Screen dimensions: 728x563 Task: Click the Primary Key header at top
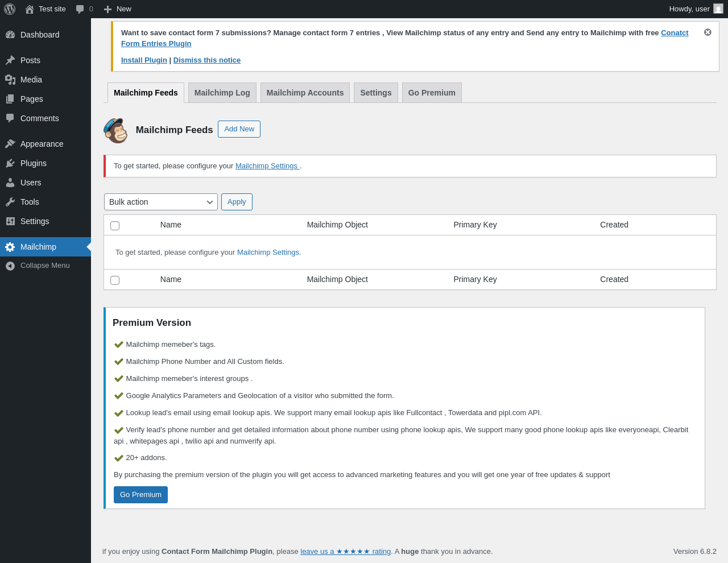point(475,225)
